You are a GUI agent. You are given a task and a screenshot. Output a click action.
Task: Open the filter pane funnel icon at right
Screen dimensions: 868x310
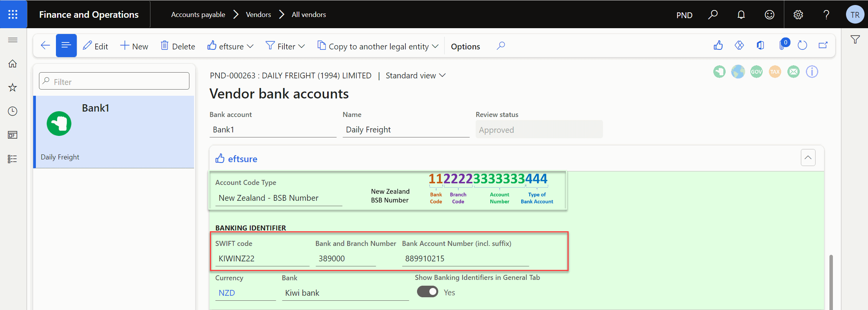pyautogui.click(x=855, y=39)
